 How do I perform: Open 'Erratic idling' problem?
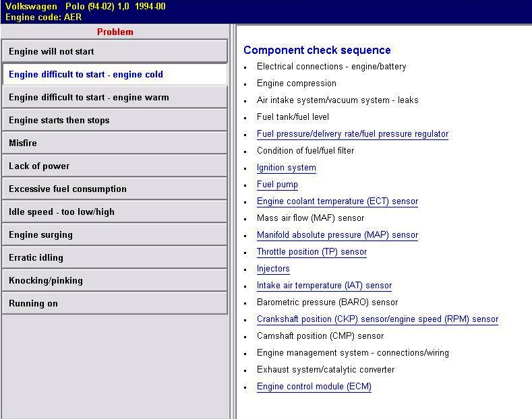(115, 257)
